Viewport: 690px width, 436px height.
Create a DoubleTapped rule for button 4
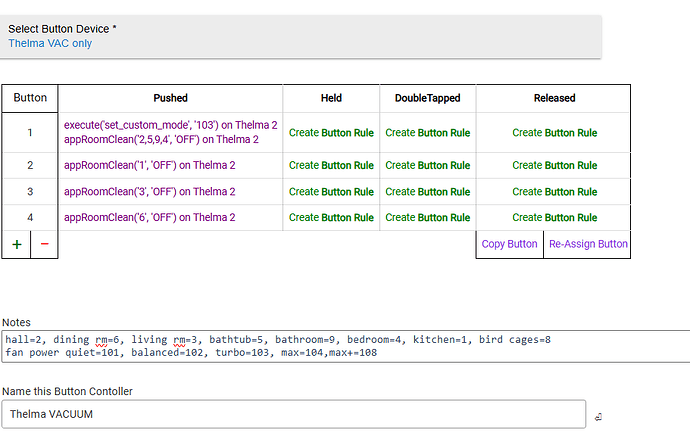(x=427, y=217)
